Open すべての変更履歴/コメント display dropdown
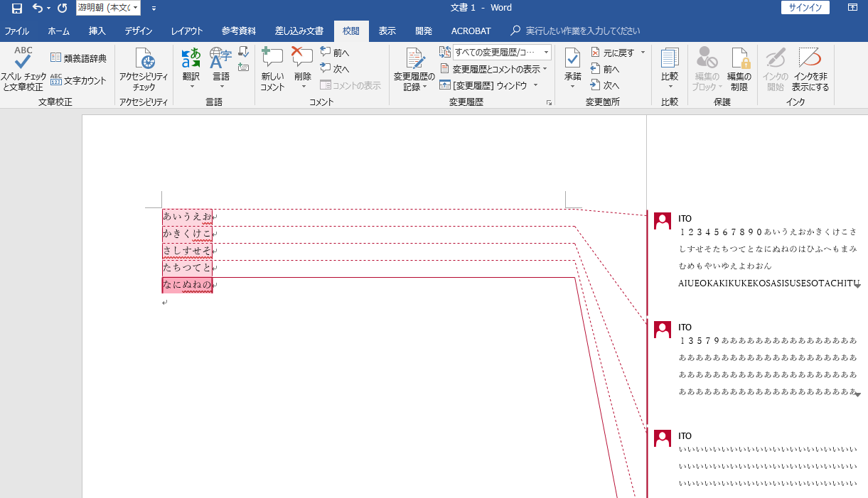The width and height of the screenshot is (868, 498). coord(502,52)
